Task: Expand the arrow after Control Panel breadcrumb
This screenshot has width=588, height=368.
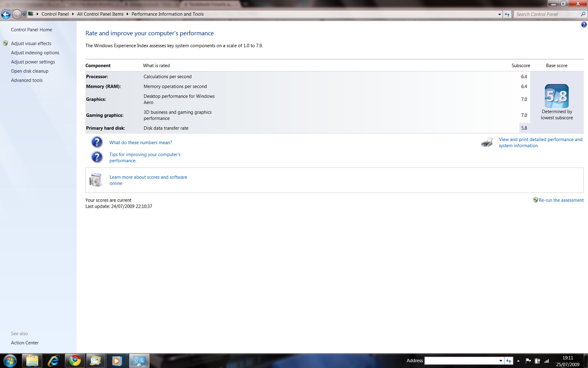Action: (x=73, y=14)
